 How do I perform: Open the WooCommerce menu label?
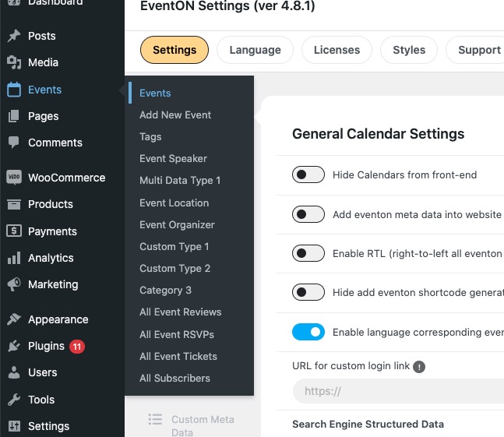[x=66, y=178]
